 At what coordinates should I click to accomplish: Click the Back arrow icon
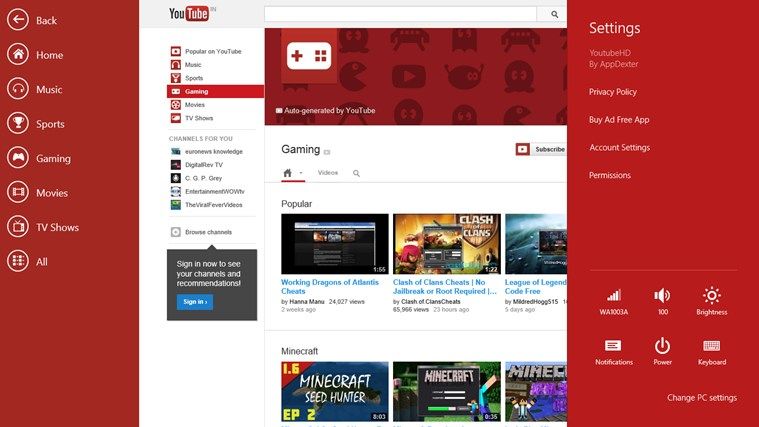click(18, 20)
